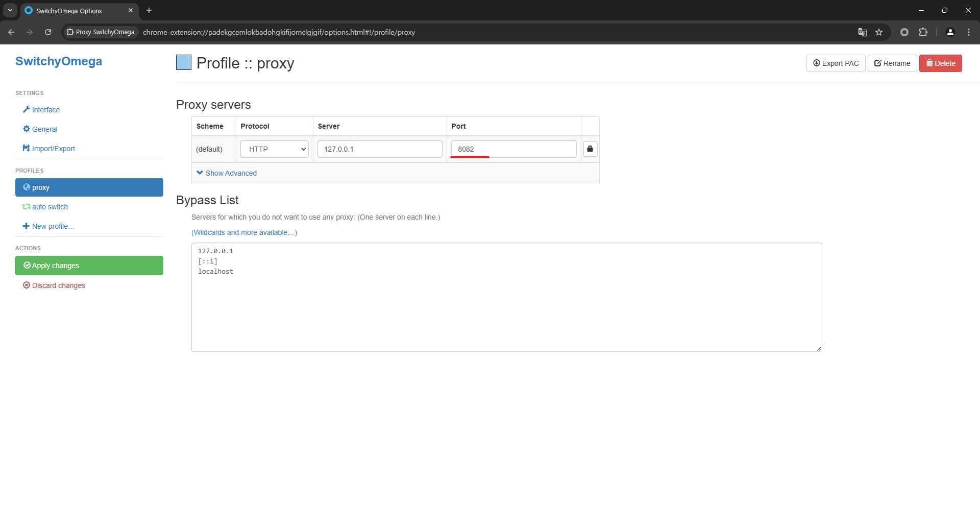
Task: Click the translate page icon
Action: (x=863, y=32)
